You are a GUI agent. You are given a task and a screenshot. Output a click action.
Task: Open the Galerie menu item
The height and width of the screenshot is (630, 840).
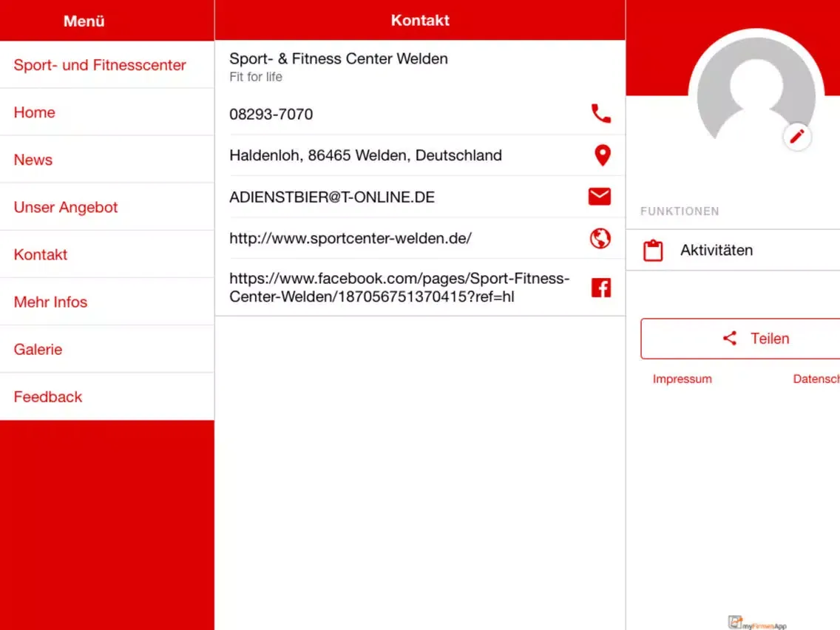pos(107,349)
